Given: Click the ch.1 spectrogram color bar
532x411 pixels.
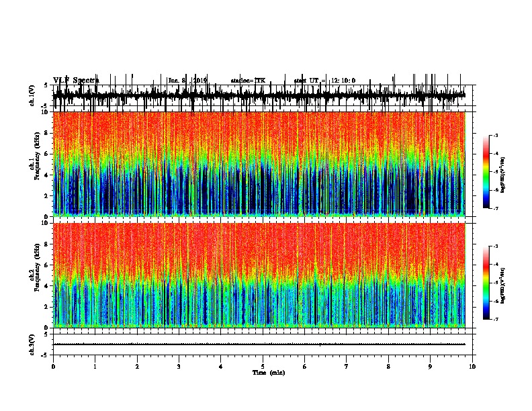Looking at the screenshot, I should pyautogui.click(x=486, y=172).
